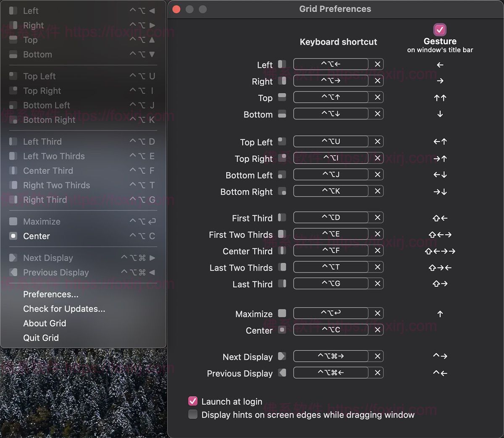Remove the Maximize shortcut using X
Screen dimensions: 504x438
coord(377,313)
